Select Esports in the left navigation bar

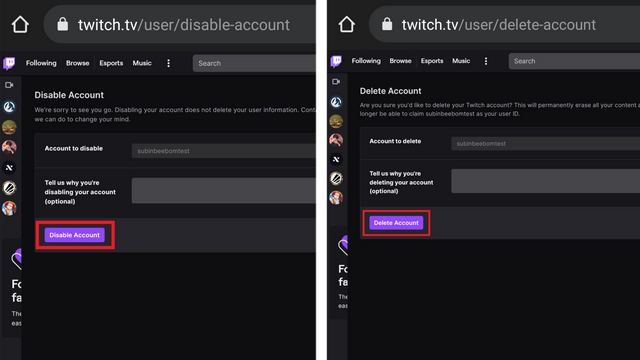coord(111,63)
